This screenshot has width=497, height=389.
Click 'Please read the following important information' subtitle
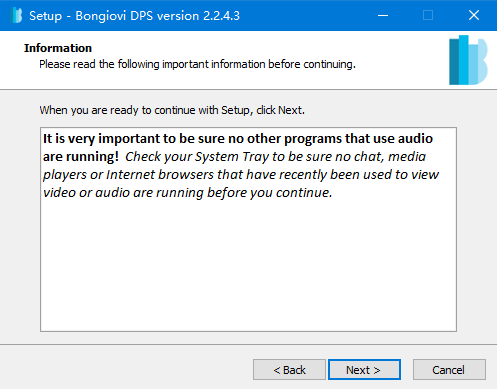197,64
